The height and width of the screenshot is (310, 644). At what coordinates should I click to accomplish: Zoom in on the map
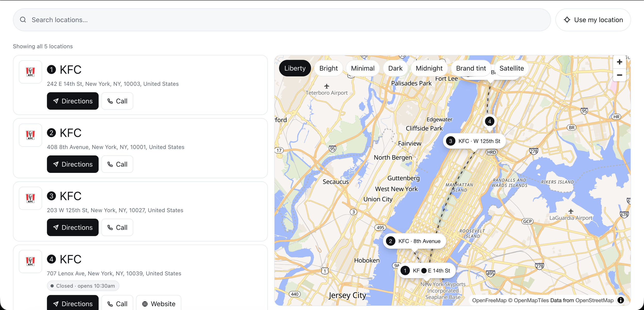[x=620, y=62]
